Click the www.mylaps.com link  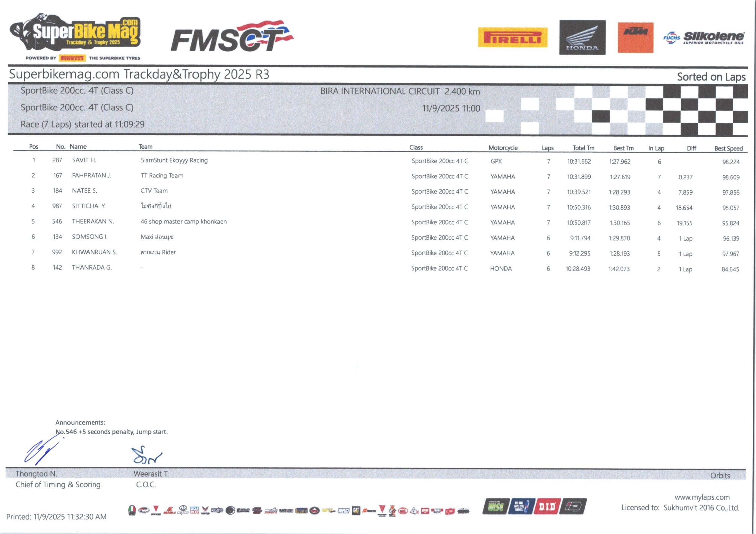tap(702, 497)
